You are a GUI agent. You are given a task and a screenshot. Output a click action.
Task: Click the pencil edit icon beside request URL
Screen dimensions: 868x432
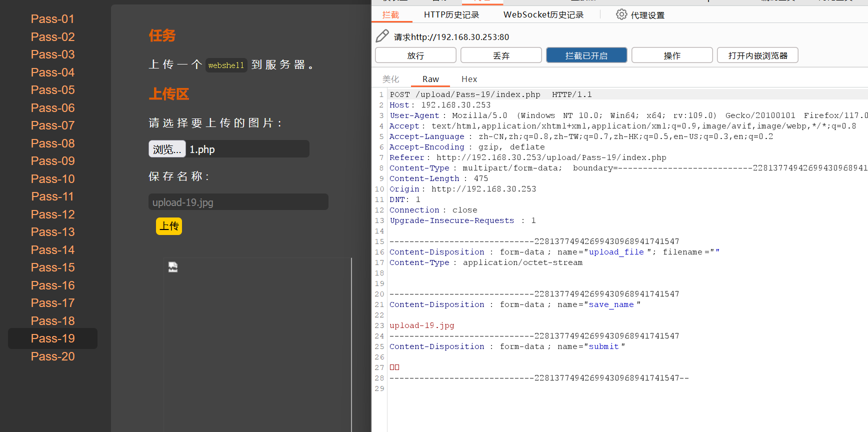click(x=382, y=36)
